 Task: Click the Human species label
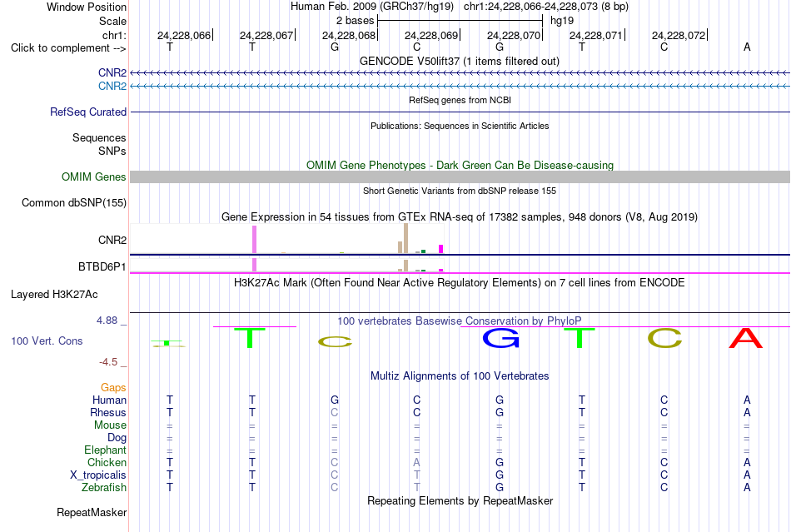coord(109,400)
